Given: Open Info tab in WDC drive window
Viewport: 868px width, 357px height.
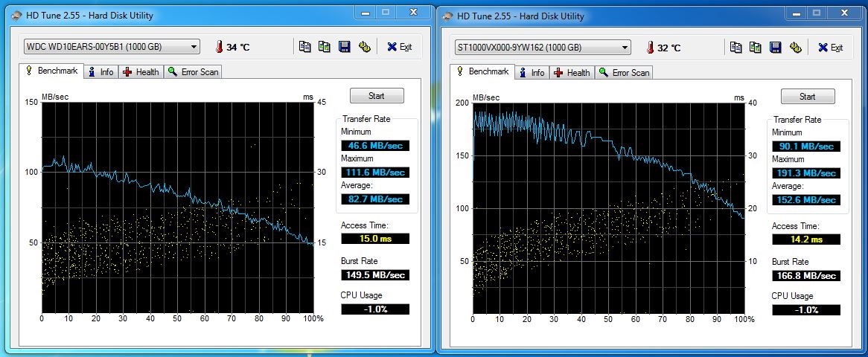Looking at the screenshot, I should click(100, 72).
